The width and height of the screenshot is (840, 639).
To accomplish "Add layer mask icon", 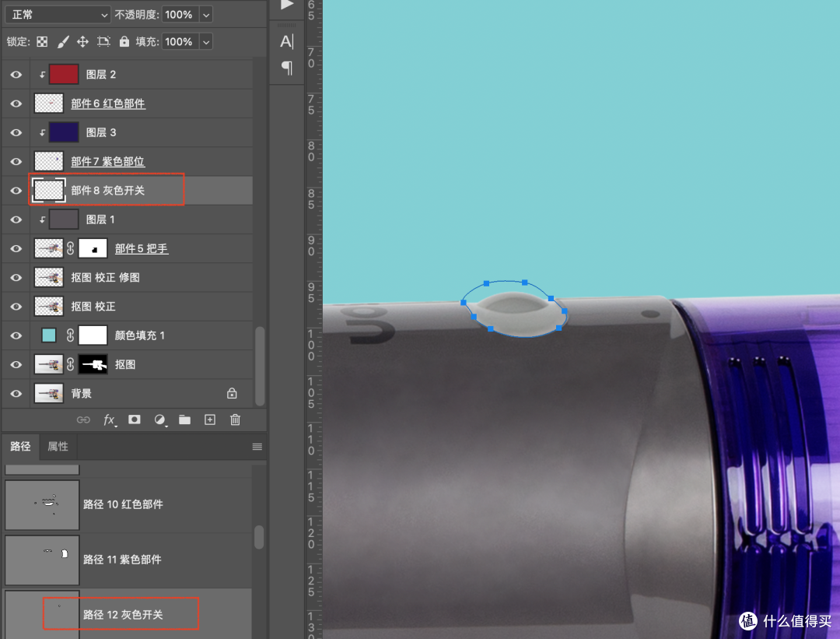I will (x=135, y=420).
